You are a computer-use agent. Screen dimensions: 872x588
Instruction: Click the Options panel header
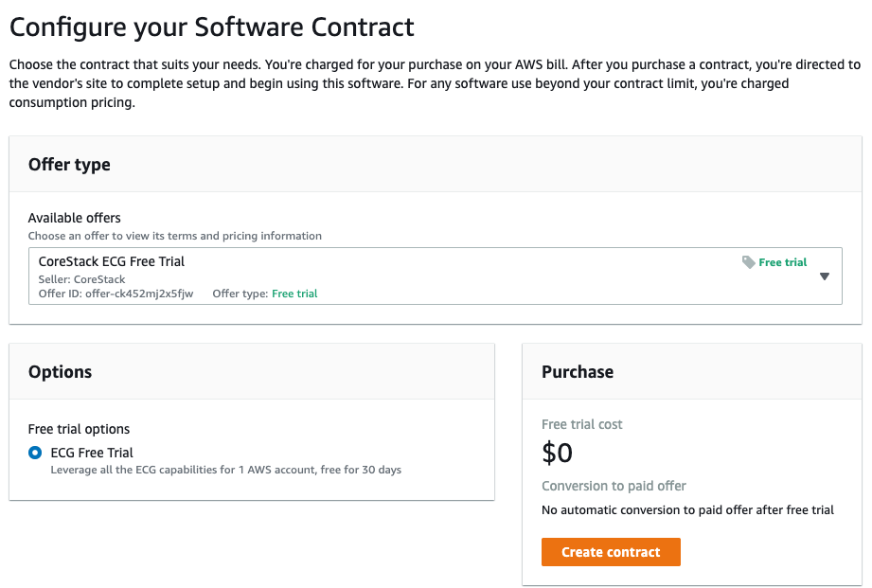click(60, 371)
